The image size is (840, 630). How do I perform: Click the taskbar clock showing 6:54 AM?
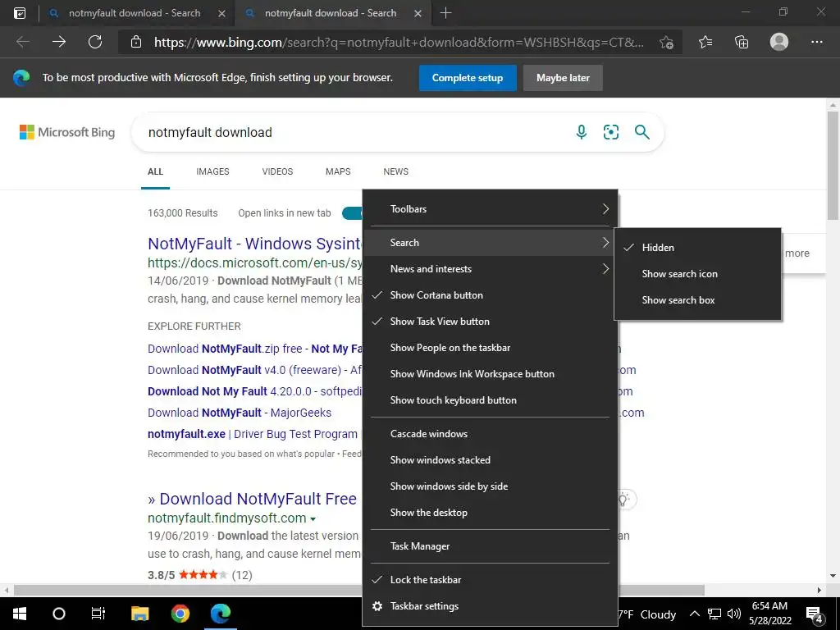(x=769, y=614)
